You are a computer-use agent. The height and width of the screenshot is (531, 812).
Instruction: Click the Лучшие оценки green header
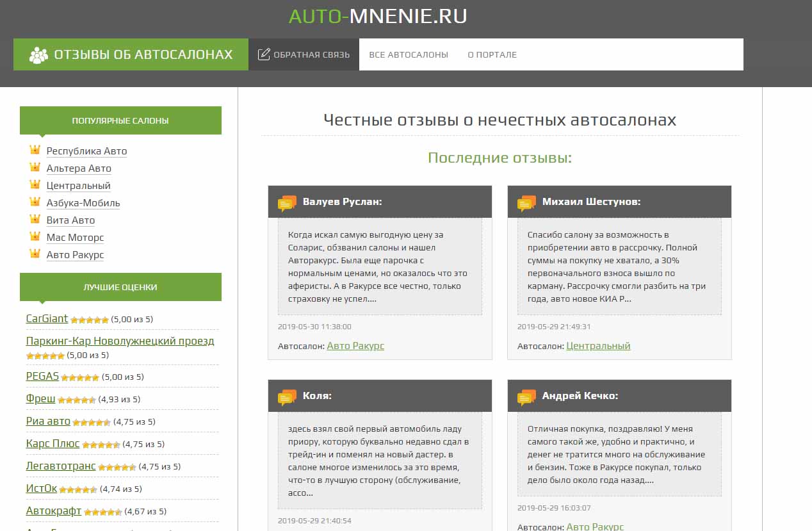click(120, 287)
